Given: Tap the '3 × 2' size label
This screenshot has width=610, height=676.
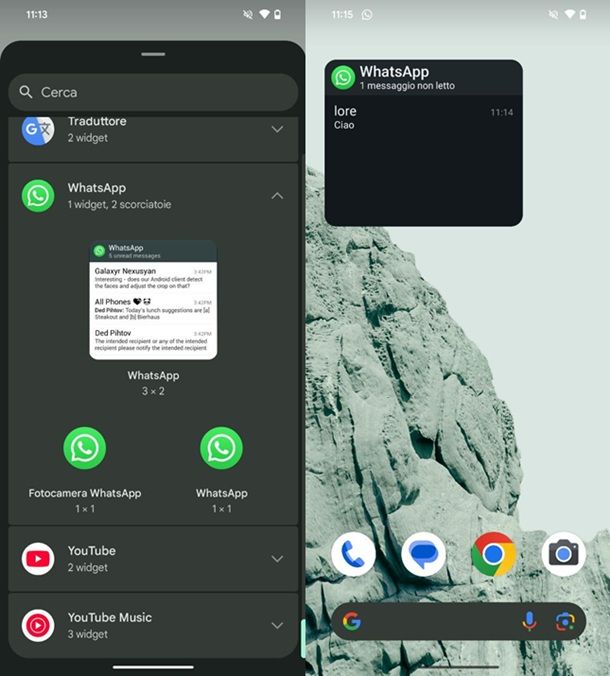Looking at the screenshot, I should point(153,391).
